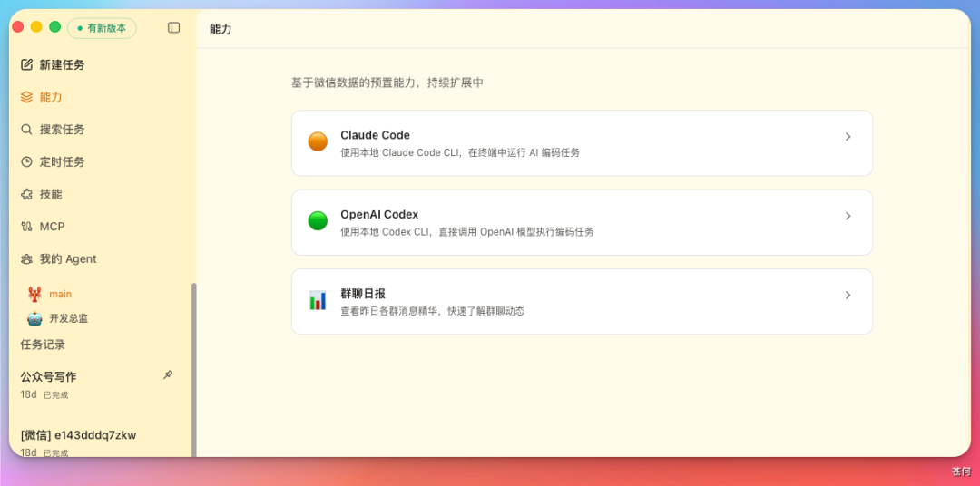Click the puzzle piece 技能 icon

pyautogui.click(x=26, y=194)
